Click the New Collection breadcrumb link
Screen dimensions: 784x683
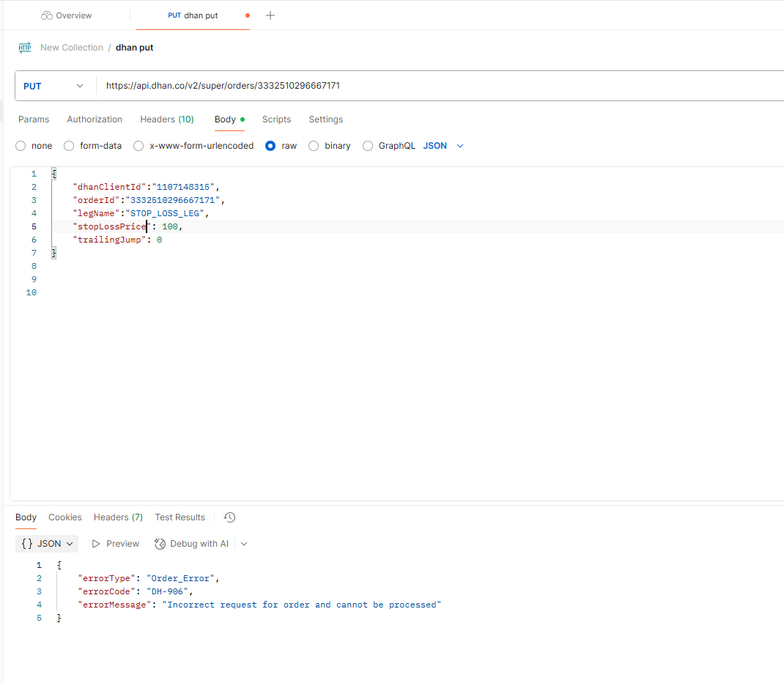(x=72, y=48)
